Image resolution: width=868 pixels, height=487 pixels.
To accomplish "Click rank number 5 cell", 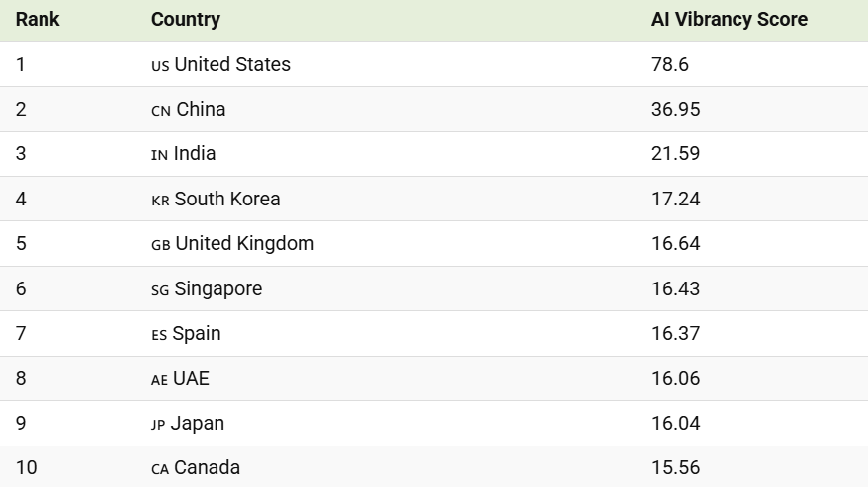I will (x=21, y=243).
